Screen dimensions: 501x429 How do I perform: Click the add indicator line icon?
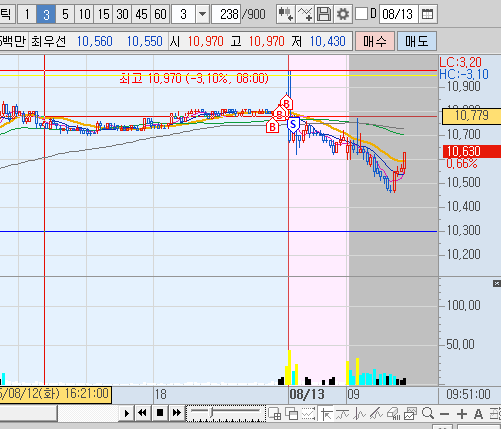(305, 14)
